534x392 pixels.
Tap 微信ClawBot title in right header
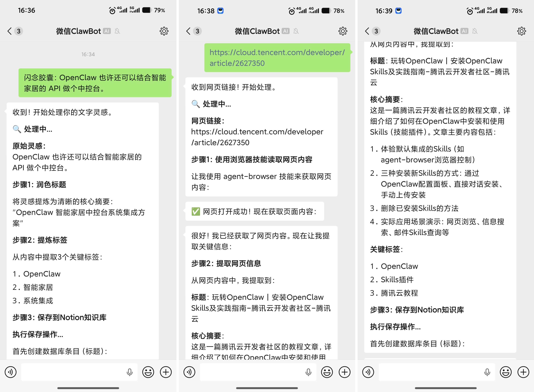click(436, 31)
